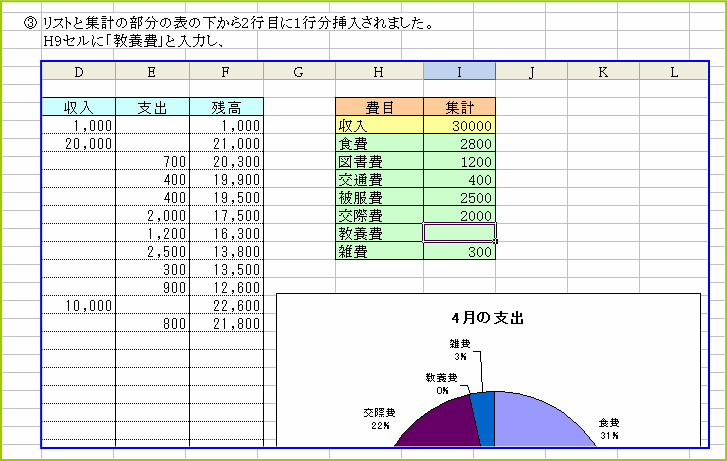Click the 収入 header cell in column D
The width and height of the screenshot is (727, 461).
[x=79, y=107]
